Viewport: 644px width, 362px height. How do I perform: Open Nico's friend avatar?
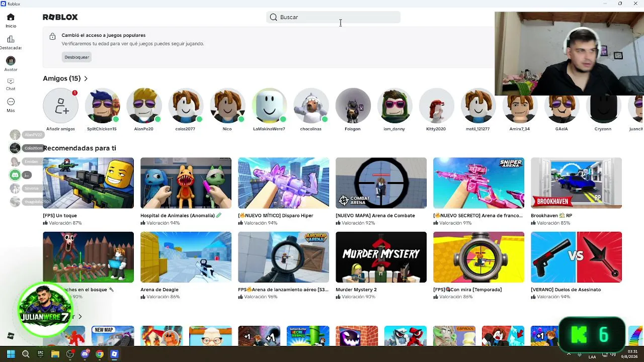point(227,106)
